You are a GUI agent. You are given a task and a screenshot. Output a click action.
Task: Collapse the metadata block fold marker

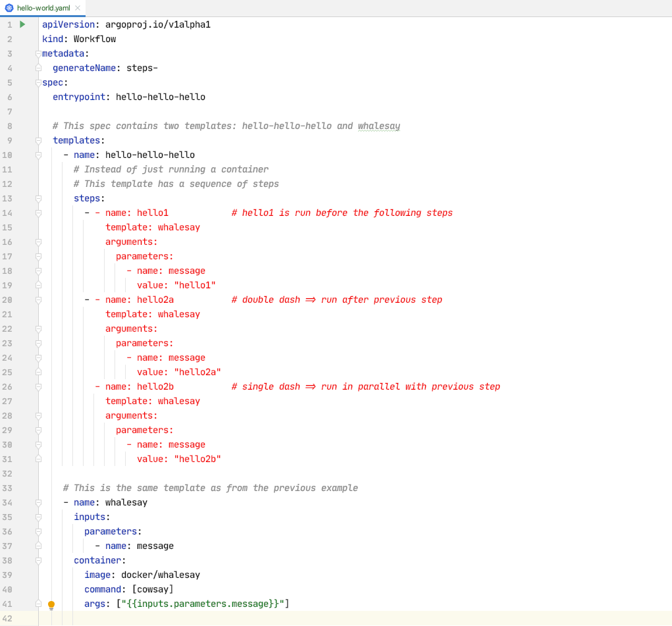(38, 53)
